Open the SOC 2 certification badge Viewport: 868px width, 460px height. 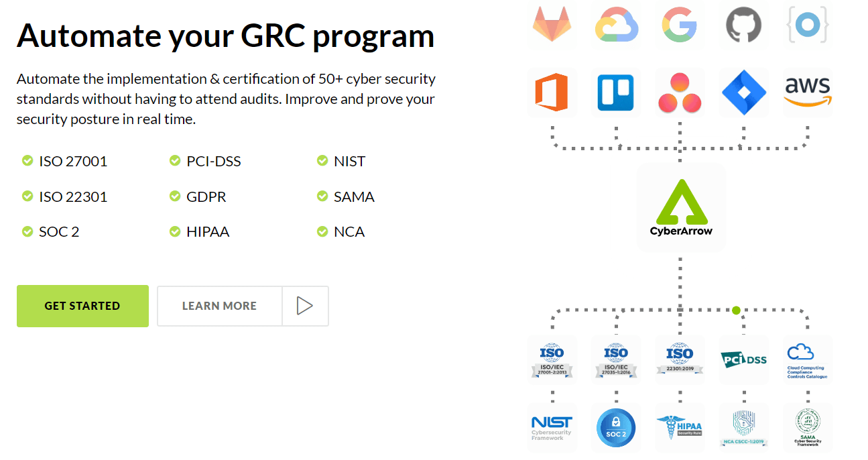coord(616,427)
